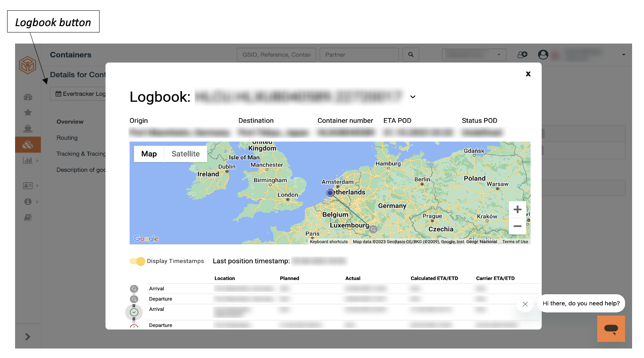
Task: Click the add users icon in header
Action: 522,55
